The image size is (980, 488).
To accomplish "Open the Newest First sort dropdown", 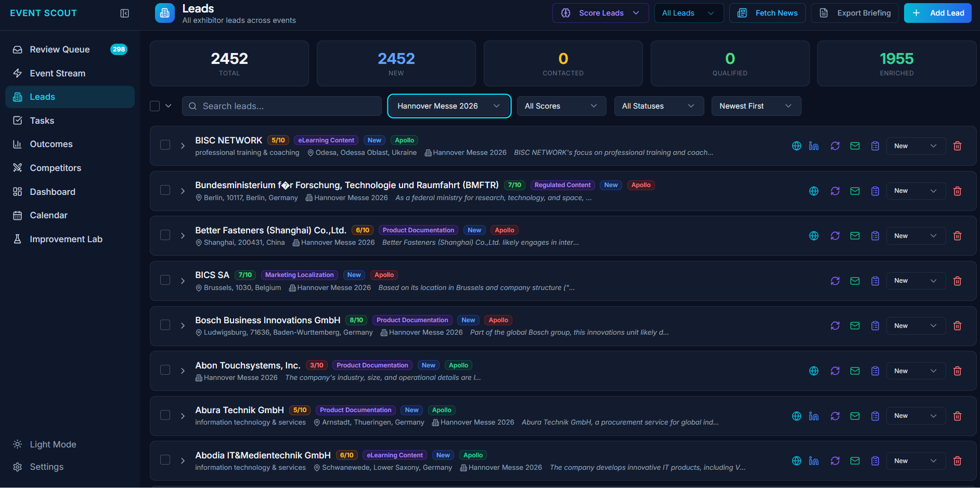I will [x=756, y=106].
